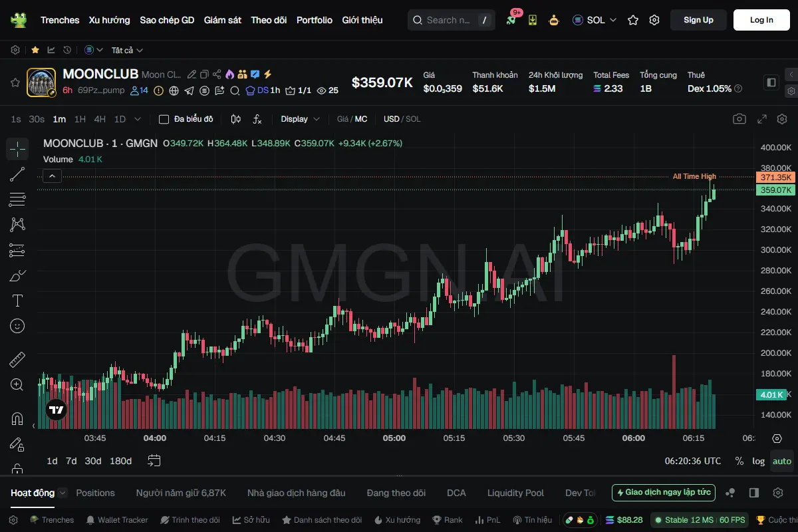Search the token with magnifier icon
Screen dimensions: 798x532
234,90
